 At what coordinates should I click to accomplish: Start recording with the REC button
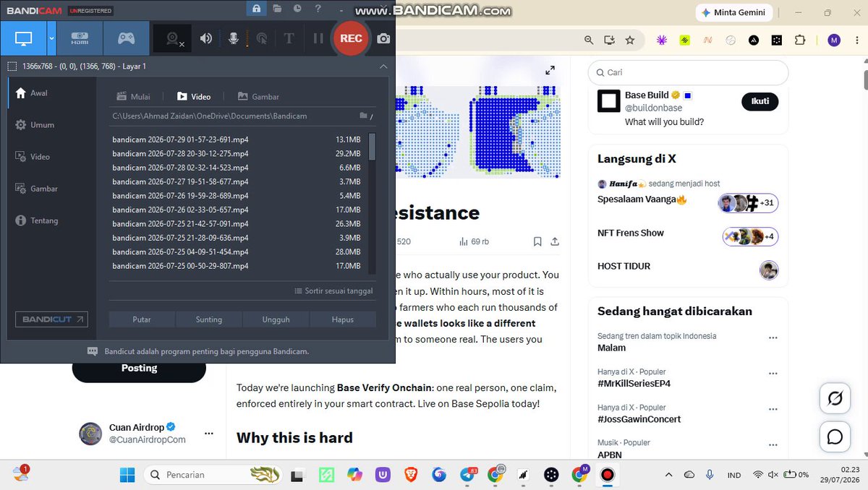click(351, 38)
